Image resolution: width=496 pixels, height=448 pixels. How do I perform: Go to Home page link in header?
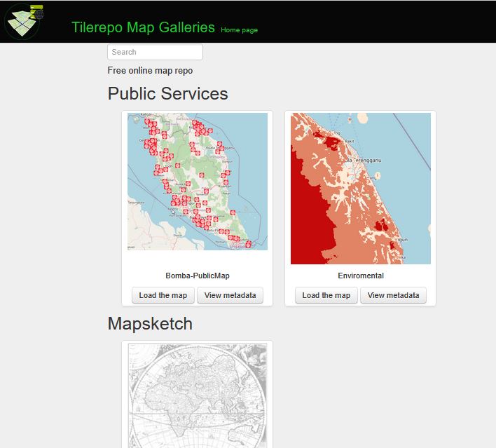point(239,30)
